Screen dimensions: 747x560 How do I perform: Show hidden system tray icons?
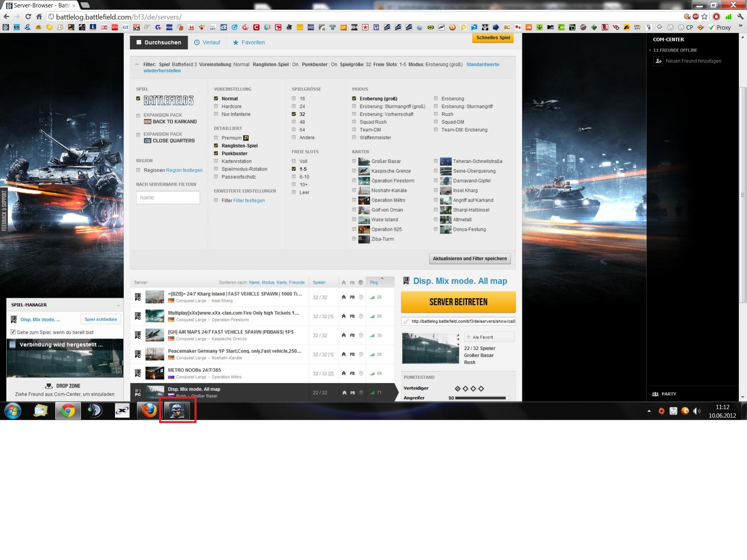tap(649, 411)
